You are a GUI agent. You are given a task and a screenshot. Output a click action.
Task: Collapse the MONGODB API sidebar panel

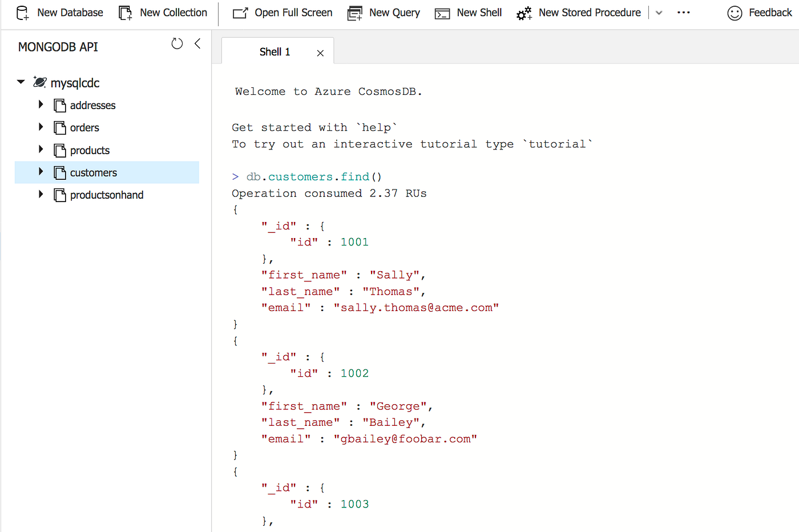[197, 43]
